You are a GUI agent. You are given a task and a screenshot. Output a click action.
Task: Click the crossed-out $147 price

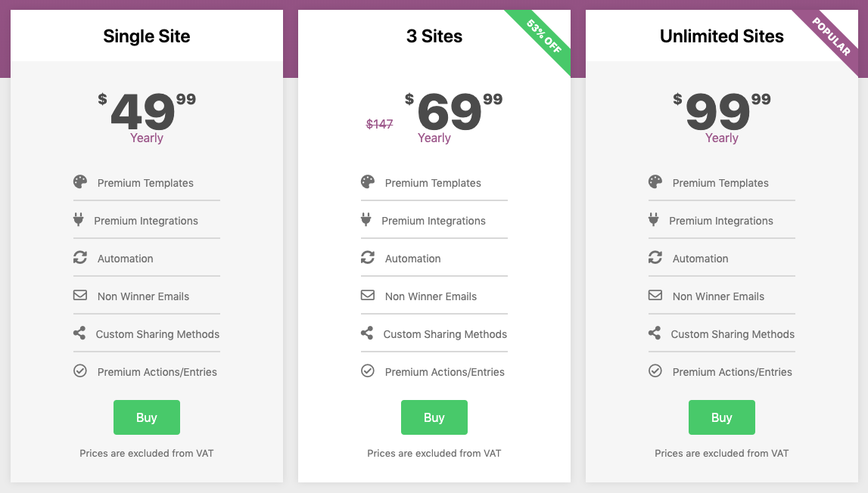point(380,124)
